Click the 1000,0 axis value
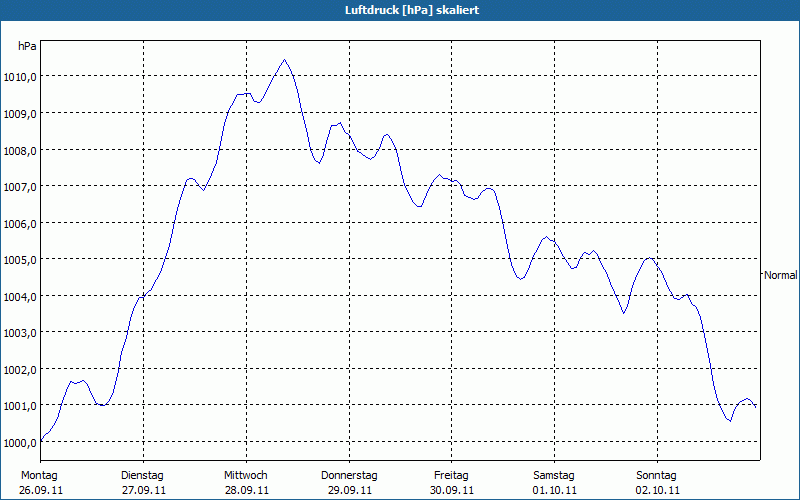 (x=20, y=443)
